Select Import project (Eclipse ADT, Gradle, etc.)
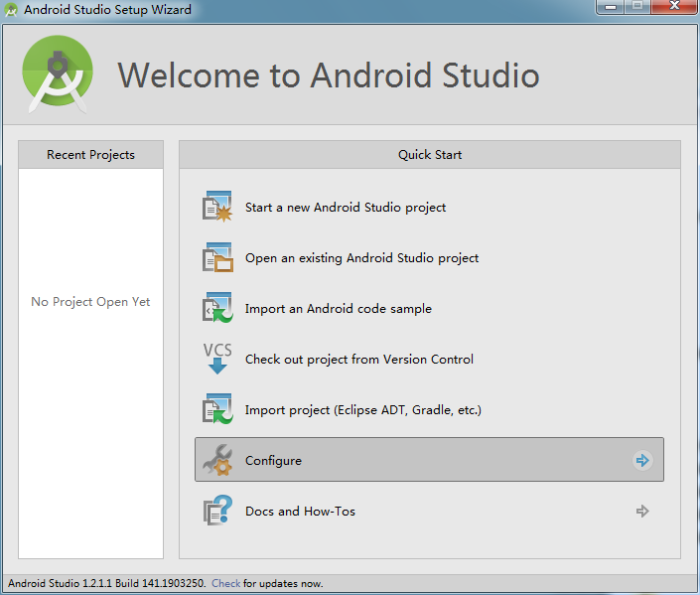 coord(363,410)
